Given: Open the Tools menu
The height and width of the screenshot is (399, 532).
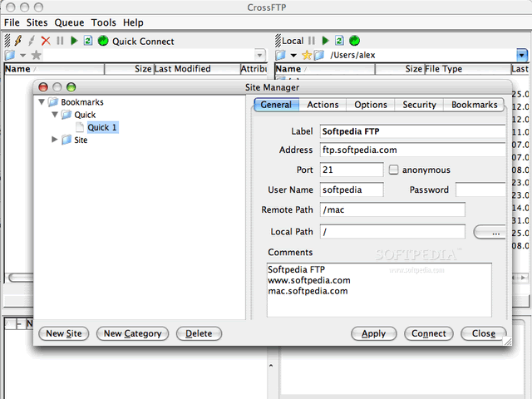Looking at the screenshot, I should coord(103,22).
